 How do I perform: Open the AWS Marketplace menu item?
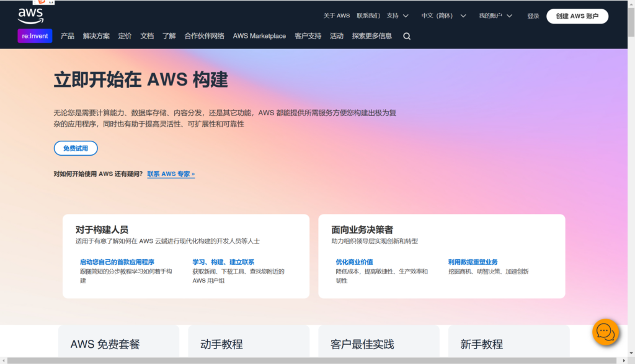pos(259,36)
